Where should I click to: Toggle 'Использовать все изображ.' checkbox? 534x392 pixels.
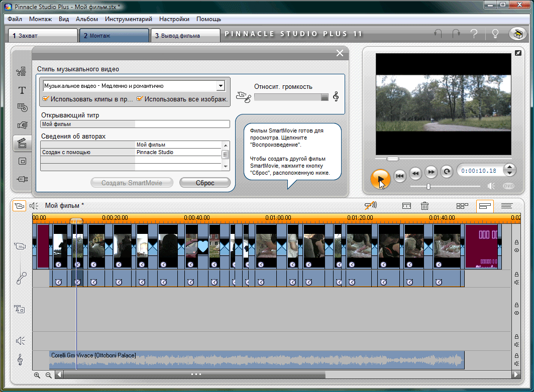(139, 99)
